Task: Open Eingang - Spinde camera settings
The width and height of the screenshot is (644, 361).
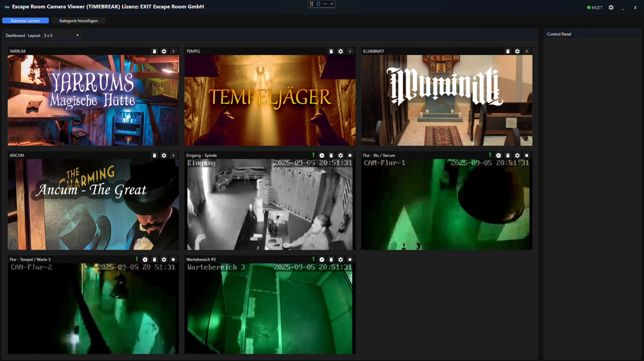Action: pos(340,155)
